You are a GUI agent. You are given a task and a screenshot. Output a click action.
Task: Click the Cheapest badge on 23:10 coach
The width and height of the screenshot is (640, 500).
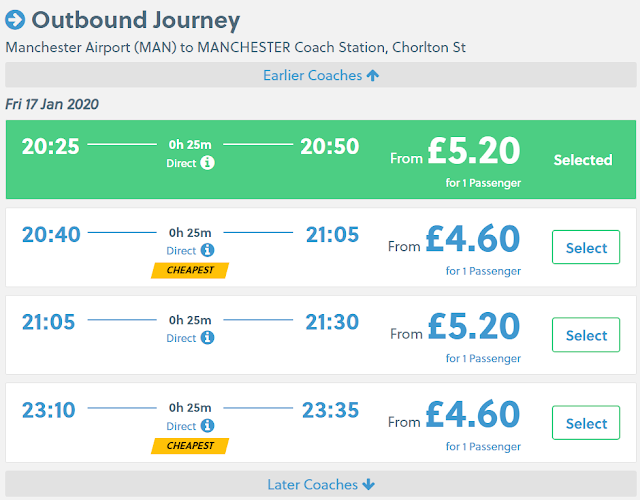[190, 445]
